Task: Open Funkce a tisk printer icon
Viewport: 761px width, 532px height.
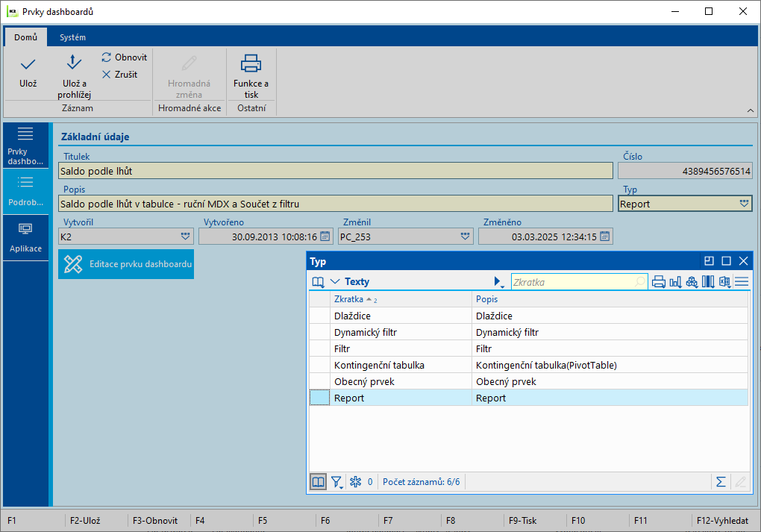Action: pyautogui.click(x=251, y=64)
